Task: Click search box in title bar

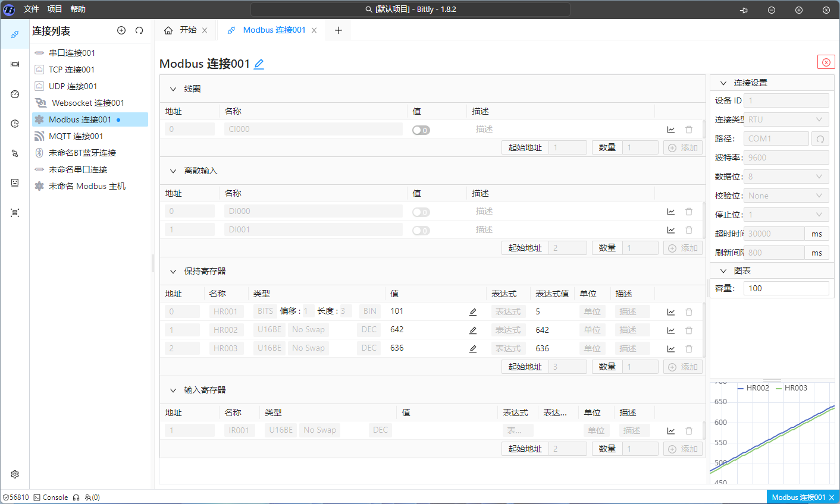Action: coord(410,10)
